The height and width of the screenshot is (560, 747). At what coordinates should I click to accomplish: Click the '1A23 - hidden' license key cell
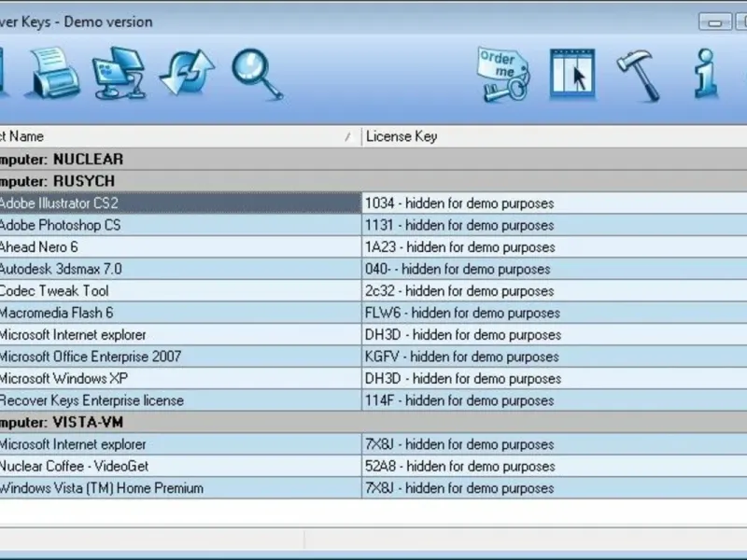click(x=555, y=247)
